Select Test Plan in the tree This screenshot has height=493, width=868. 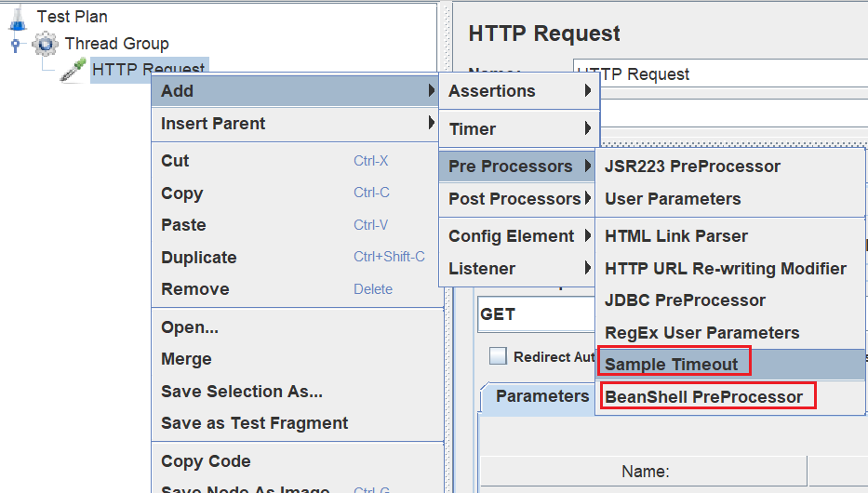pos(72,17)
